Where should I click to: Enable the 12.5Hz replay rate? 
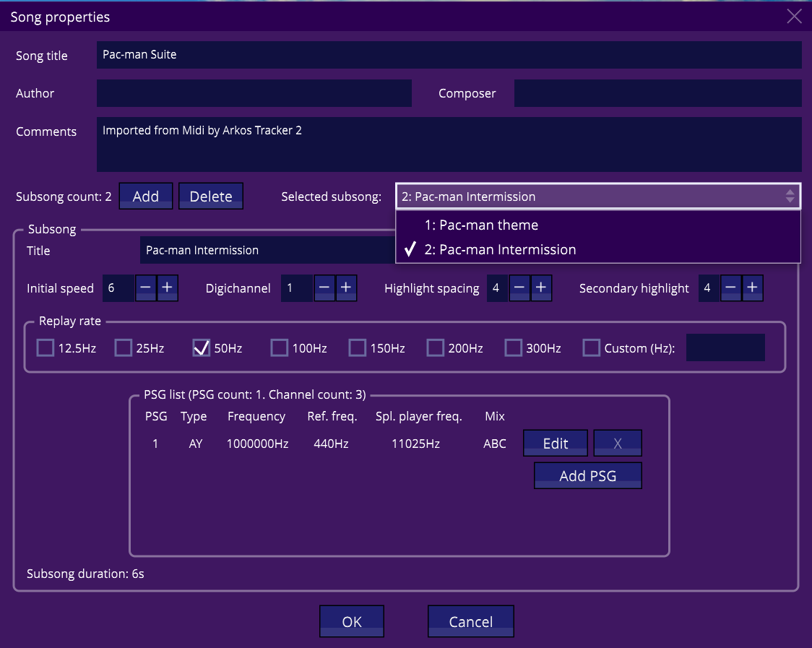(x=46, y=348)
